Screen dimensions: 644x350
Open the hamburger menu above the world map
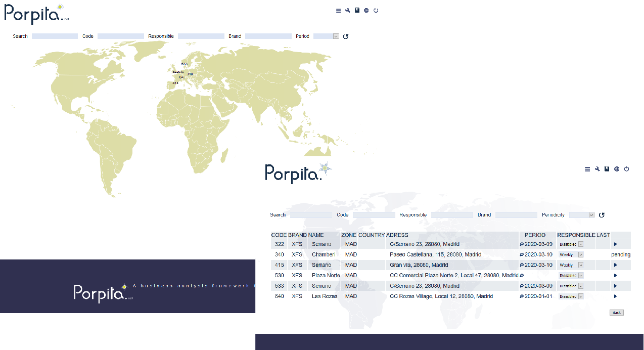pyautogui.click(x=338, y=11)
